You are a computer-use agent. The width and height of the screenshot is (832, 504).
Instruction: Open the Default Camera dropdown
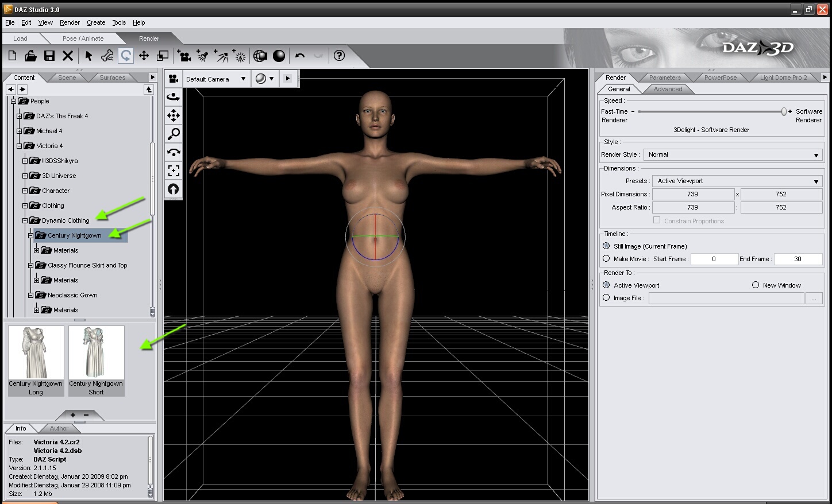[x=215, y=79]
